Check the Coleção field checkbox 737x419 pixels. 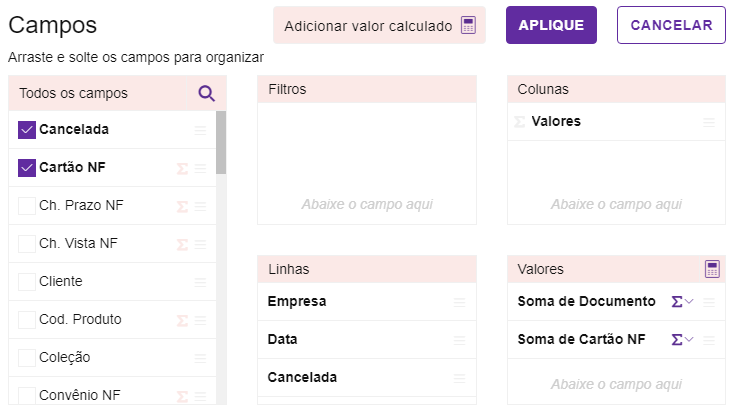(x=27, y=358)
